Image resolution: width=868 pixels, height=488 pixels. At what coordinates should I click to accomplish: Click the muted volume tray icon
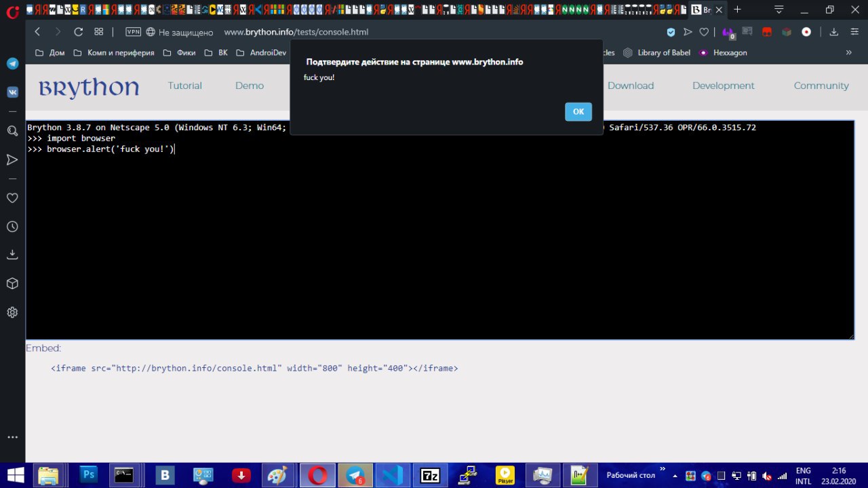coord(767,476)
